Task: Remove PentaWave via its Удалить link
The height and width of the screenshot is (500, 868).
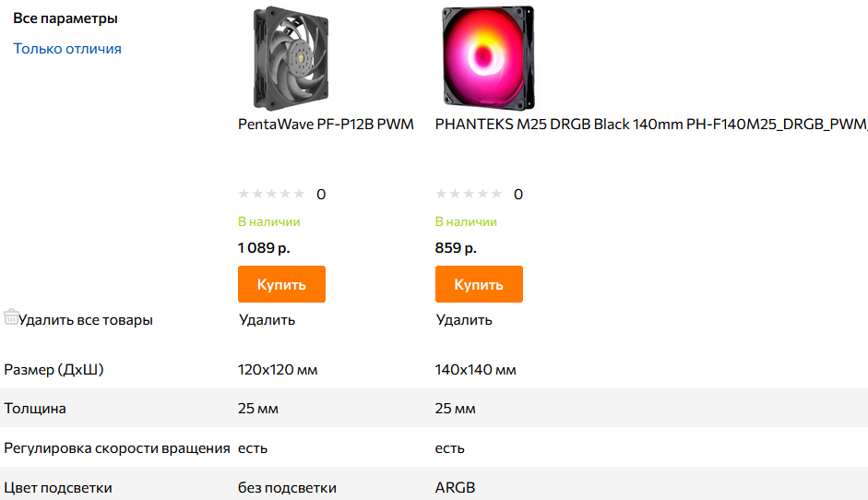Action: (267, 320)
